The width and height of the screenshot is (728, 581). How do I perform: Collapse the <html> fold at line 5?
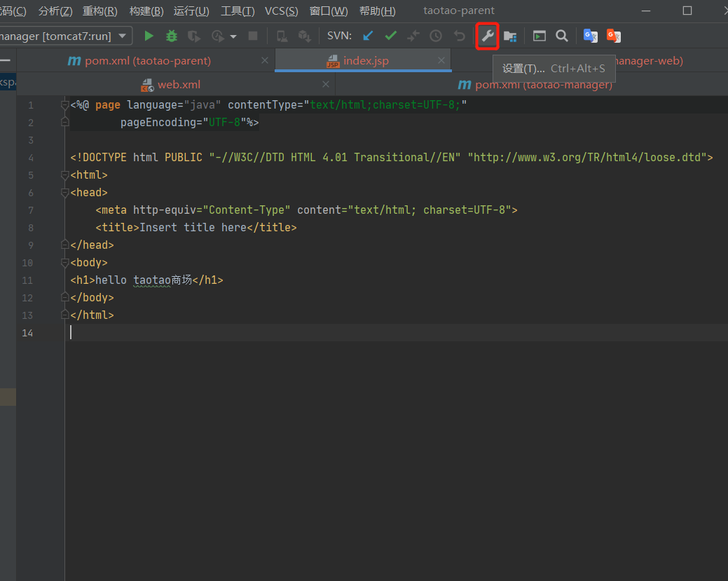(x=65, y=175)
